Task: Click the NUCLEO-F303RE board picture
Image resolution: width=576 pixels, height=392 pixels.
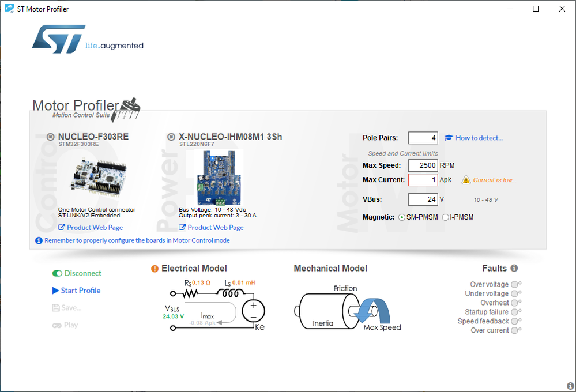Action: tap(97, 178)
